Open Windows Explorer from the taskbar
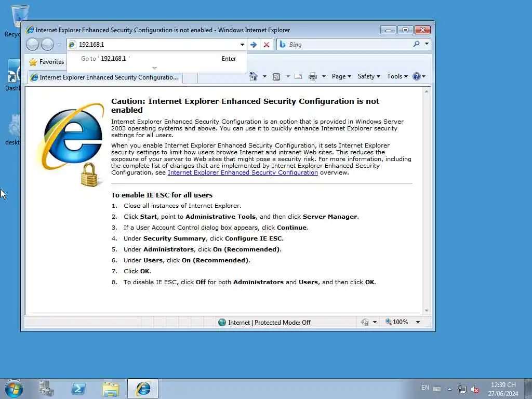This screenshot has height=399, width=532. (x=111, y=389)
